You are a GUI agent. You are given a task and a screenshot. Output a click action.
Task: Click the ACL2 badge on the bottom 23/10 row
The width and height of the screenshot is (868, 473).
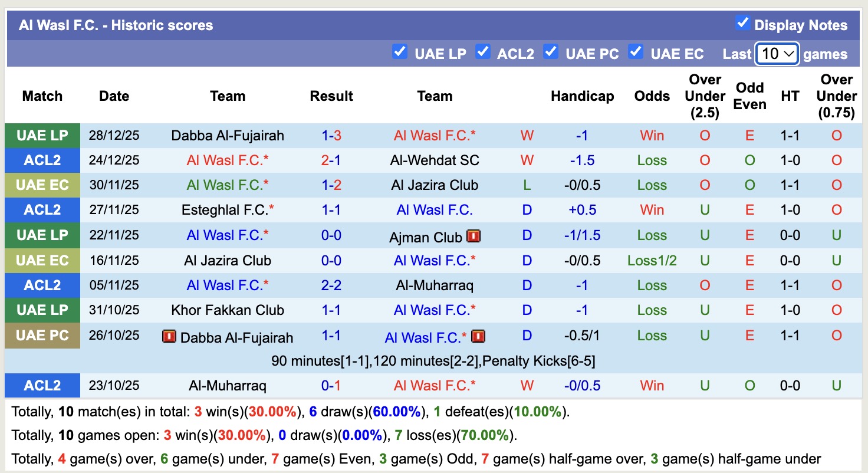[42, 385]
